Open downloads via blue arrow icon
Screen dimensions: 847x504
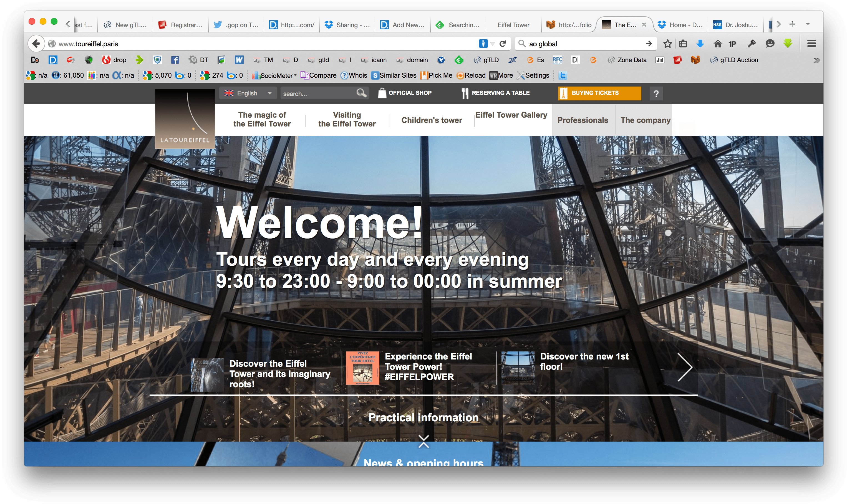(x=700, y=44)
